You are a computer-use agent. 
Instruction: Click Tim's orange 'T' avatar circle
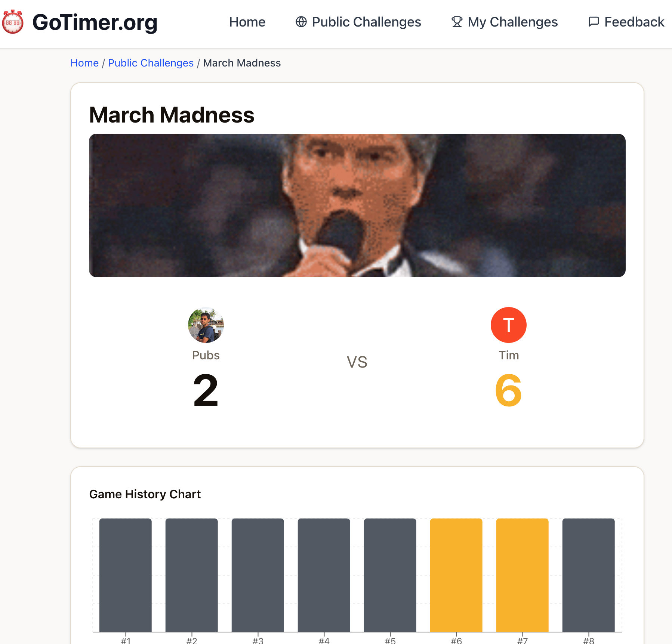(508, 325)
